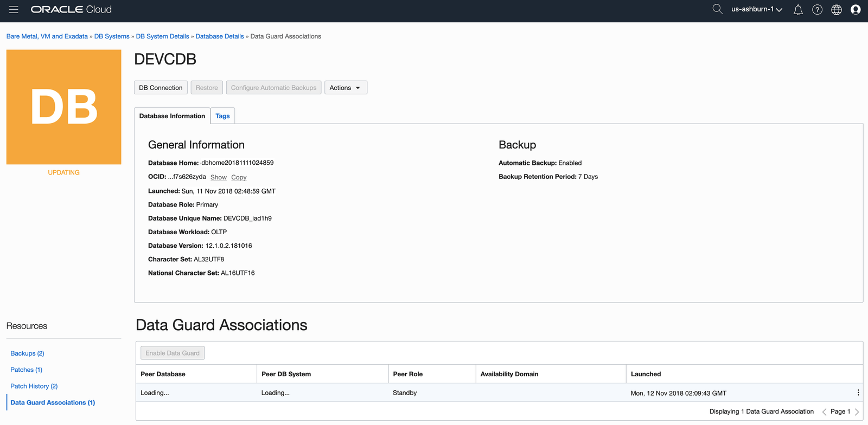The width and height of the screenshot is (868, 425).
Task: Click the DB Connection button
Action: 161,88
